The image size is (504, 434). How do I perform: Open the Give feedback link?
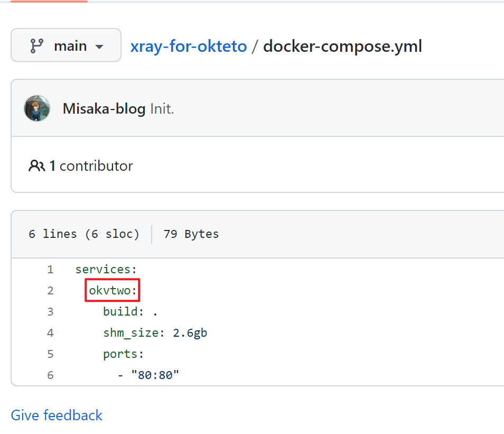click(57, 415)
